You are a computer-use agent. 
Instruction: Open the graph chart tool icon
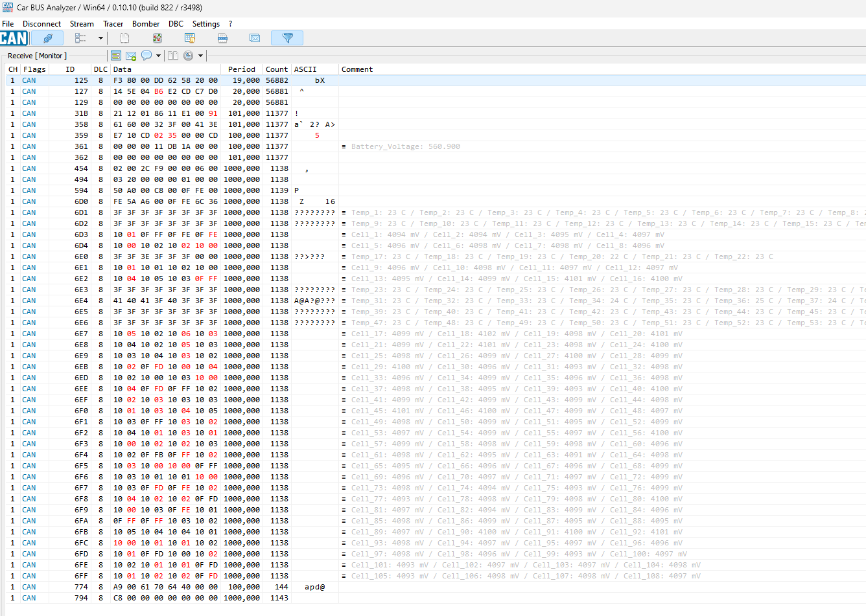click(157, 38)
